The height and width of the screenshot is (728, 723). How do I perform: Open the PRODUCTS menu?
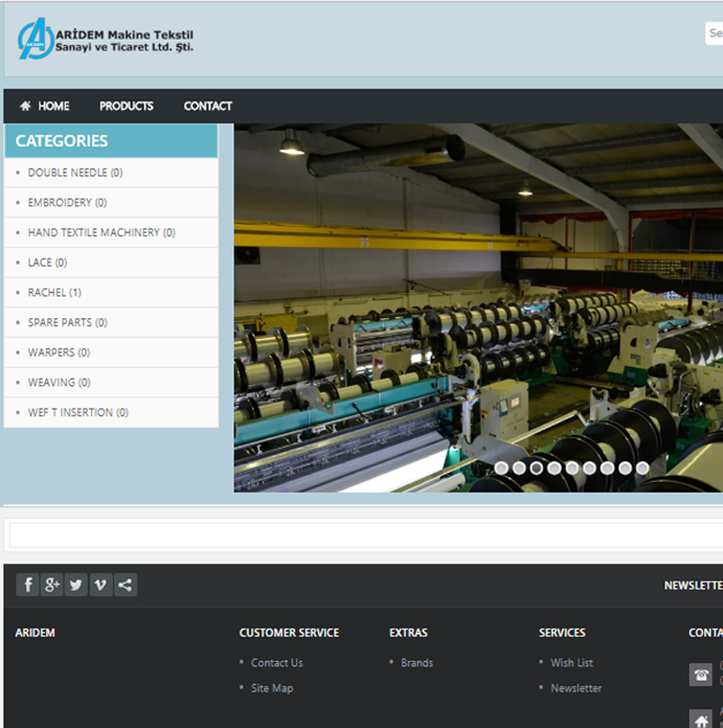pyautogui.click(x=126, y=106)
